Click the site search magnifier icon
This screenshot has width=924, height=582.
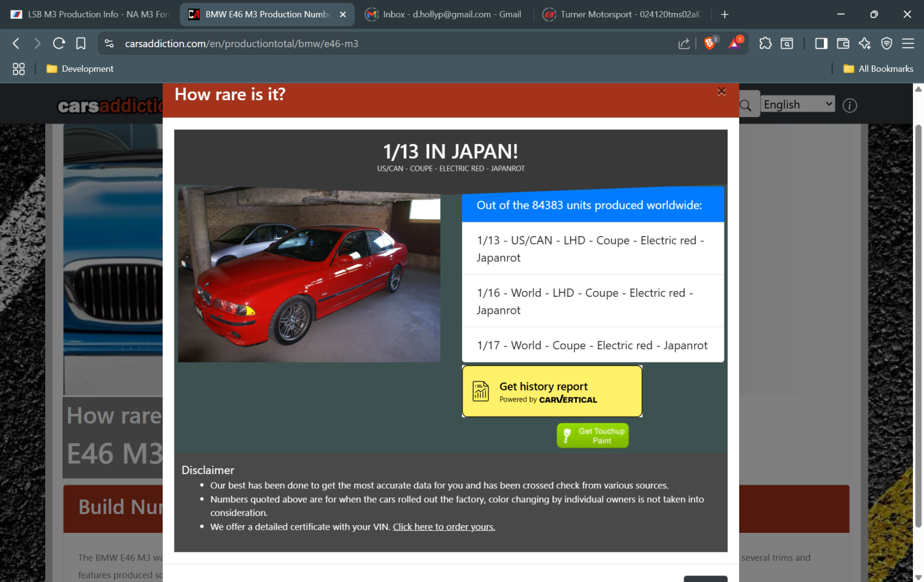click(746, 105)
